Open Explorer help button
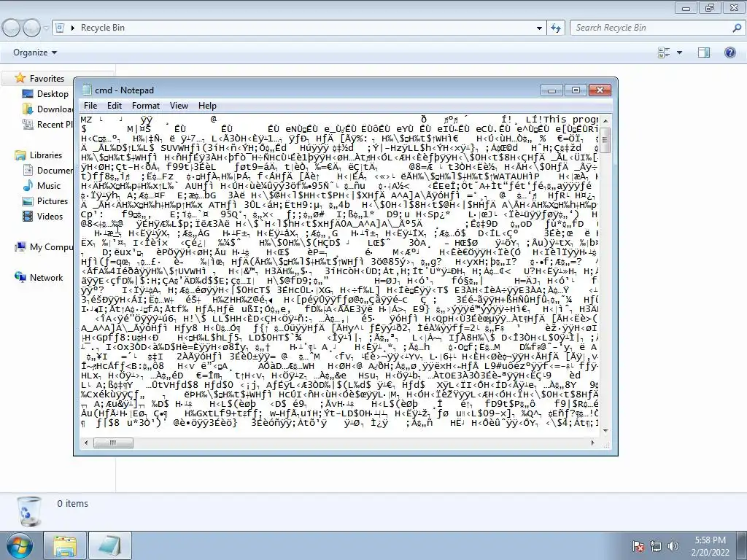The image size is (747, 560). pos(729,52)
